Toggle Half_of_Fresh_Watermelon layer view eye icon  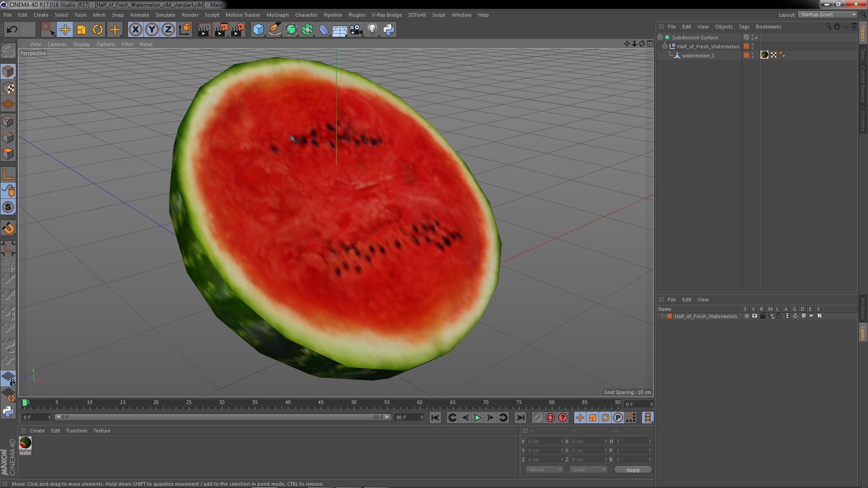[x=755, y=316]
